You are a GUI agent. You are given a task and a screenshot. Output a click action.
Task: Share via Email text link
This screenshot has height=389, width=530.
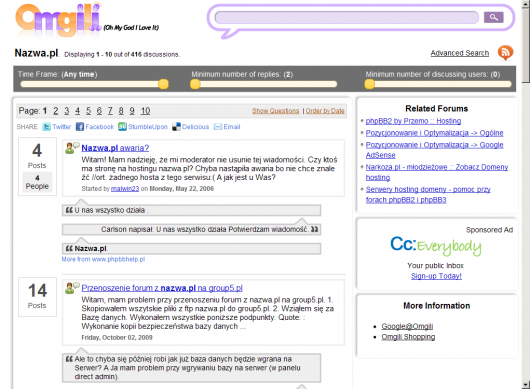click(232, 127)
